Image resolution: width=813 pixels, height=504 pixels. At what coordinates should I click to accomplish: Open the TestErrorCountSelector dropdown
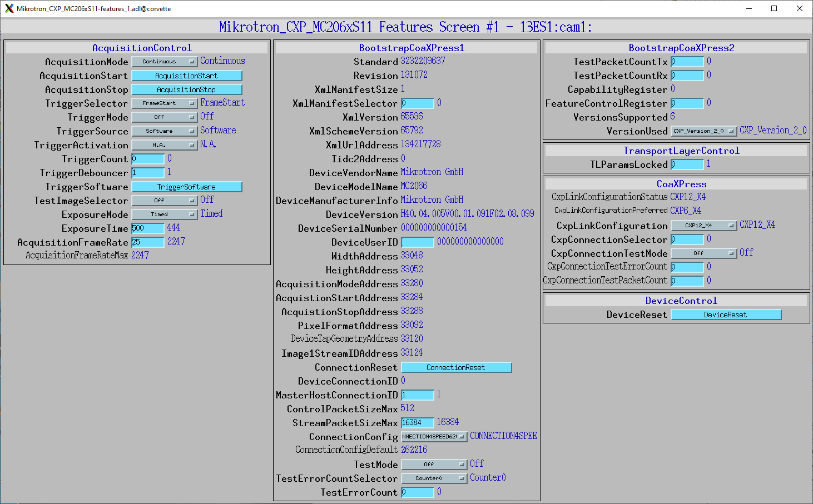(x=434, y=478)
